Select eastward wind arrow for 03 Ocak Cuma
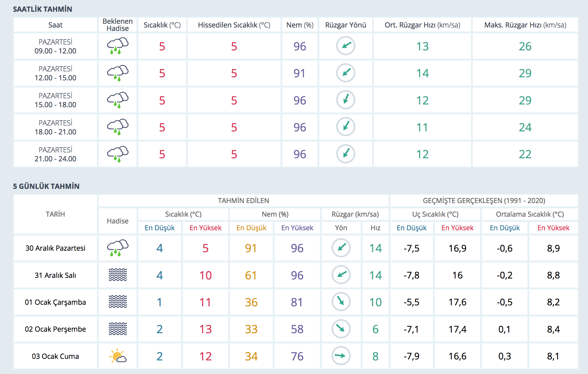Image resolution: width=588 pixels, height=374 pixels. [341, 356]
